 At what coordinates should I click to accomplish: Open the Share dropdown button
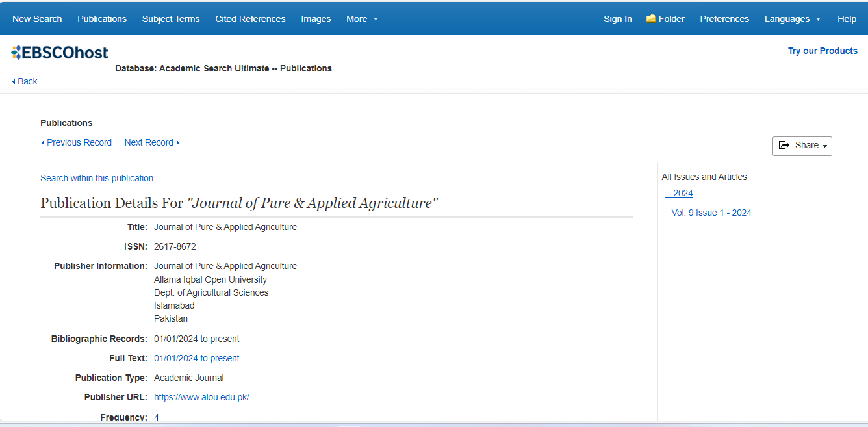point(802,146)
